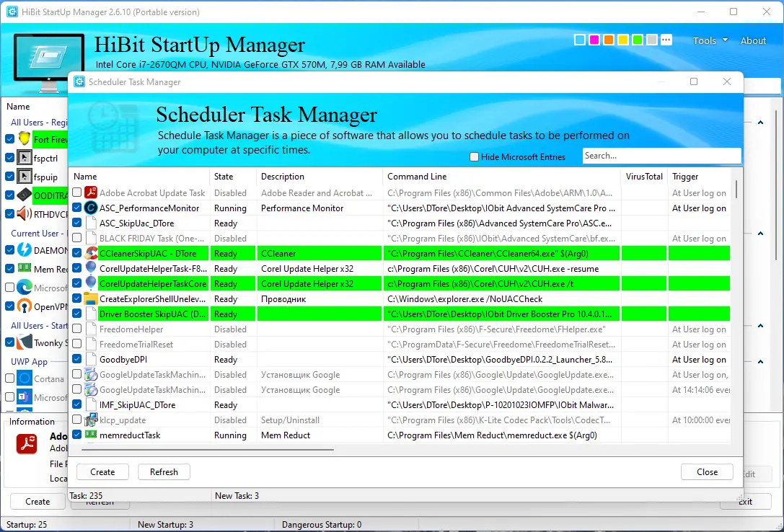This screenshot has width=784, height=532.
Task: Choose the gray theme color swatch
Action: pos(652,40)
